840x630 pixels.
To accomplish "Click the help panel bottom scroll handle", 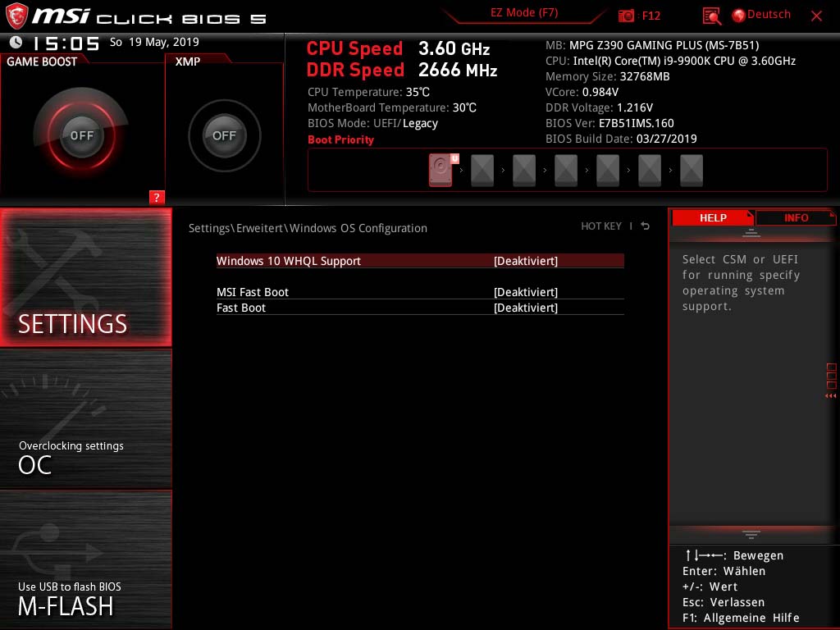I will (x=751, y=534).
